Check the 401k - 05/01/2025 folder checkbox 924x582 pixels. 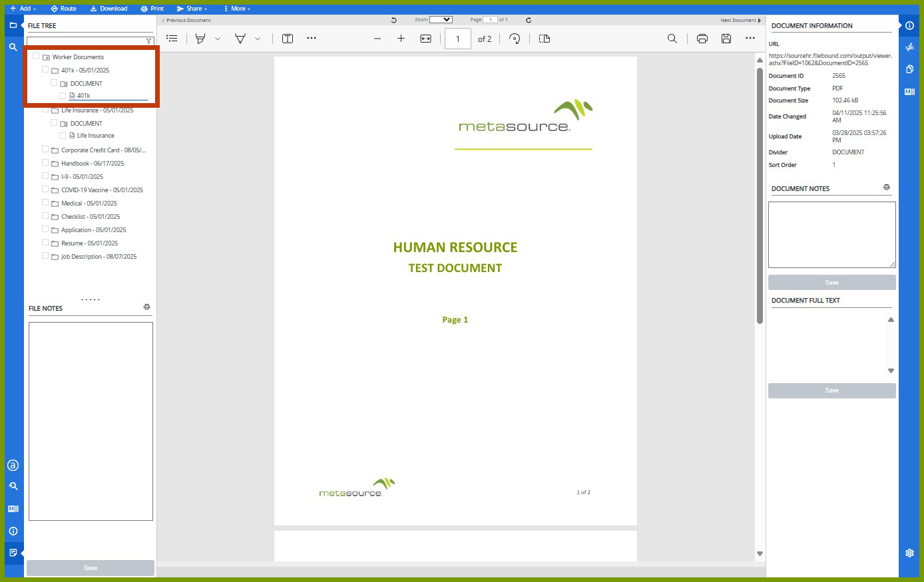point(45,69)
